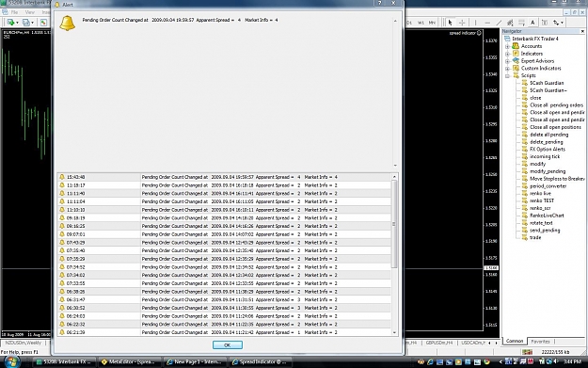Select the send_pending script
The width and height of the screenshot is (588, 368).
point(545,230)
